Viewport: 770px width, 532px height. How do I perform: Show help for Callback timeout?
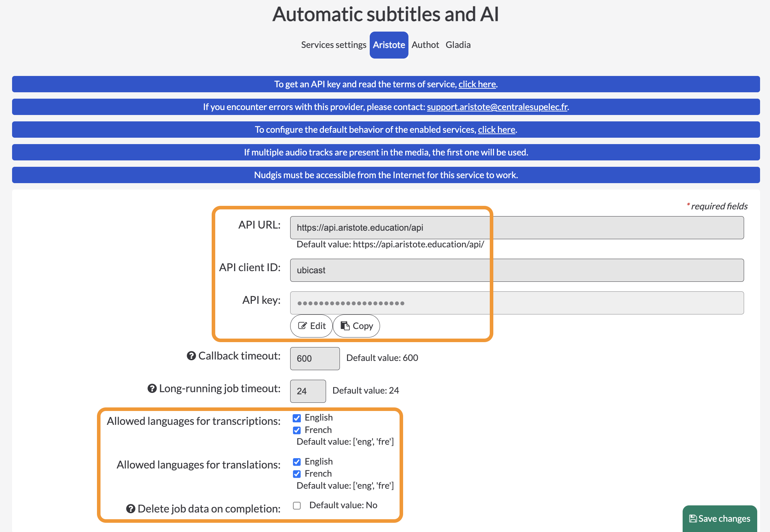(x=191, y=356)
